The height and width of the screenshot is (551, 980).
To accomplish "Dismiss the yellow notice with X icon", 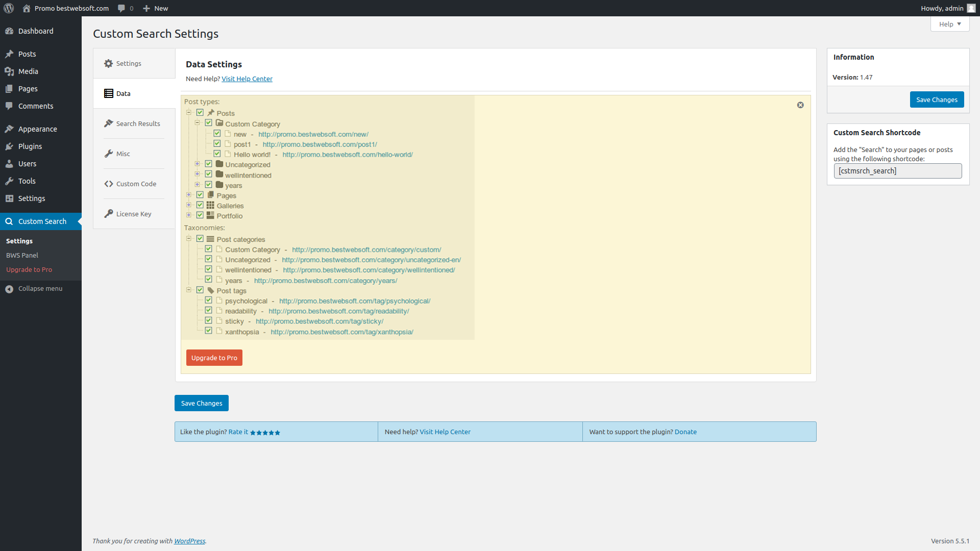I will coord(800,105).
